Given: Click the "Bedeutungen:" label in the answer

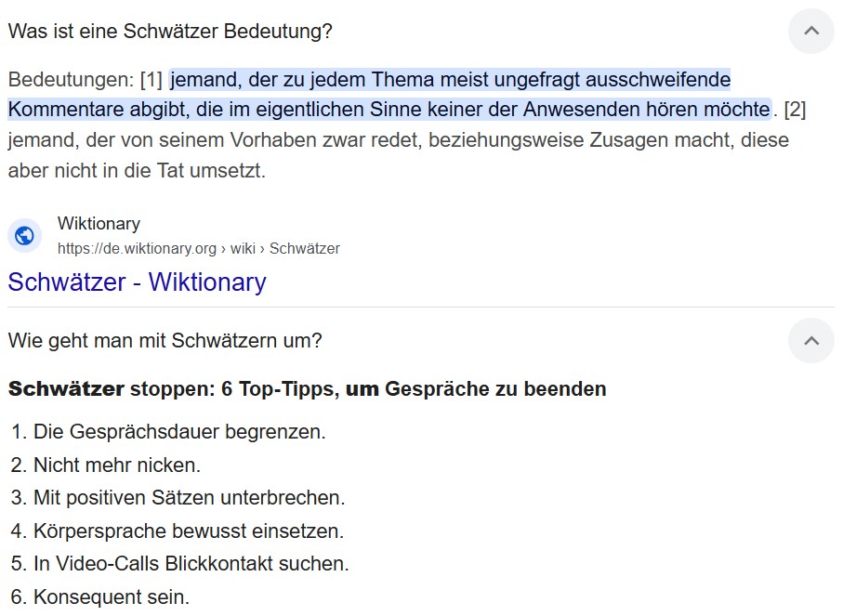Looking at the screenshot, I should coord(71,79).
